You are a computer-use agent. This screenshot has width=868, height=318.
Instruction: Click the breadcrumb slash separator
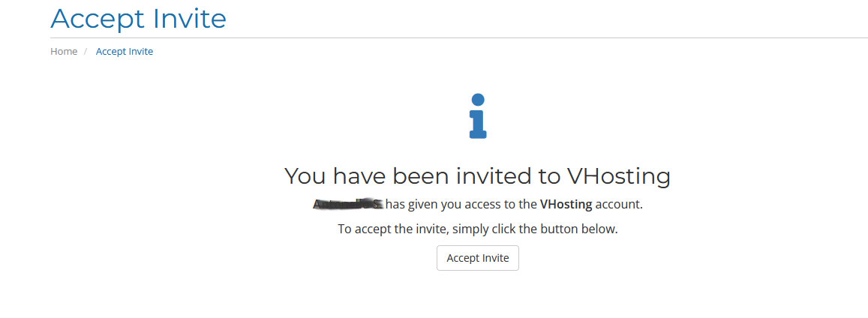(x=86, y=52)
